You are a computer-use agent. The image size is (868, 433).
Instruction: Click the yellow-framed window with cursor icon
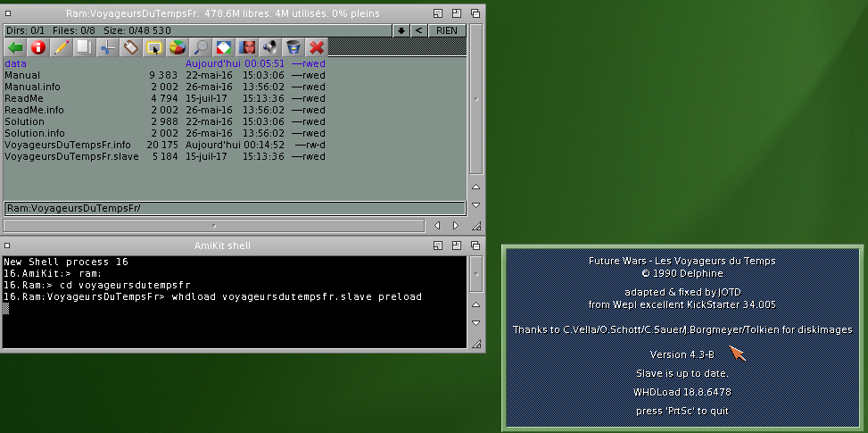(x=154, y=47)
